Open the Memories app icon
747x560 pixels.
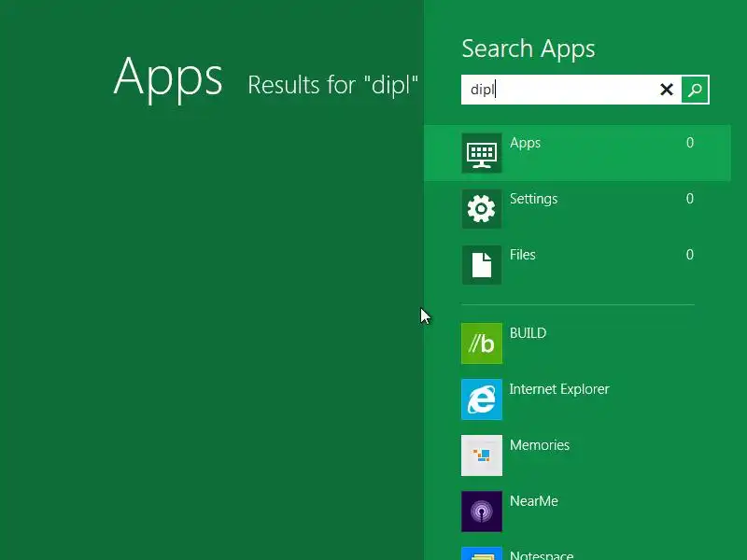482,455
